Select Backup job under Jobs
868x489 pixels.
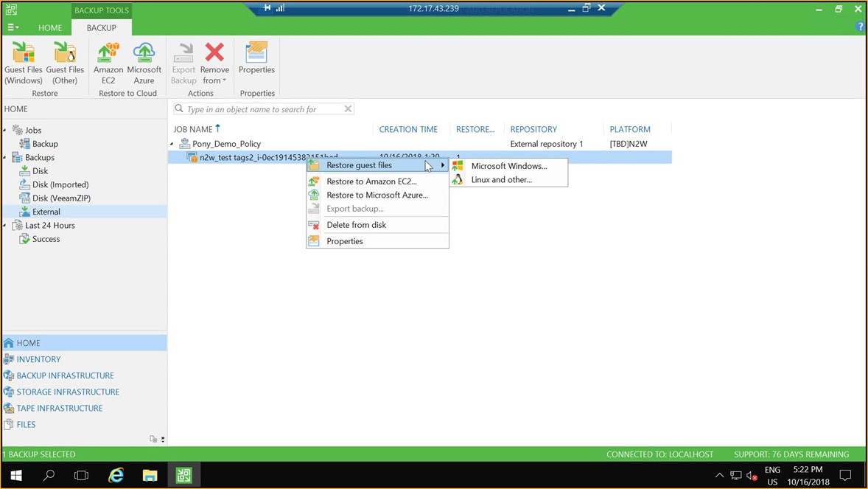click(x=44, y=144)
